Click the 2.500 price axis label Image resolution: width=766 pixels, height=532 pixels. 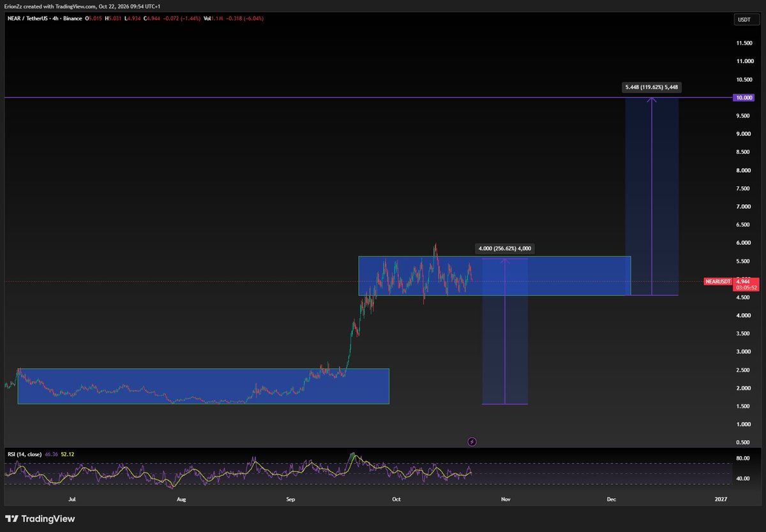pos(744,370)
